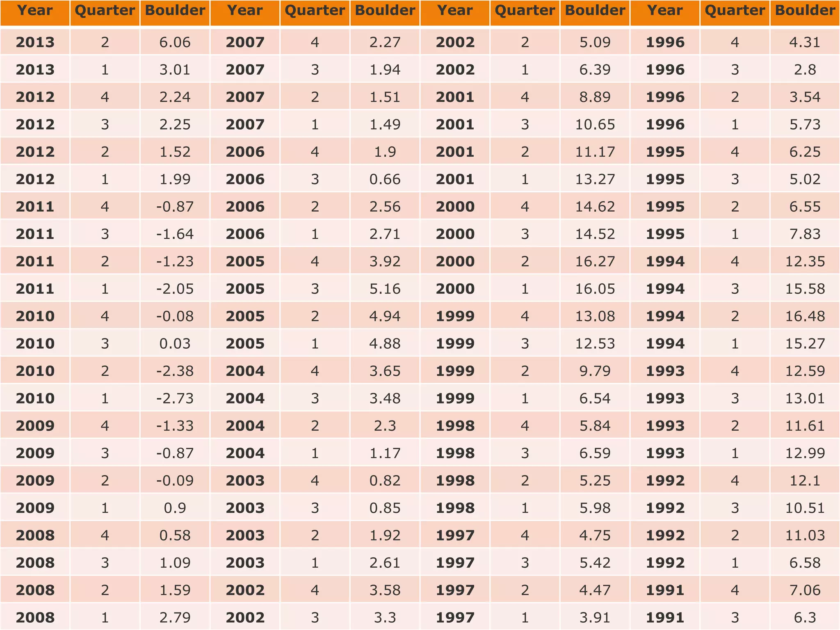Click the Boulder value 5.16

385,289
